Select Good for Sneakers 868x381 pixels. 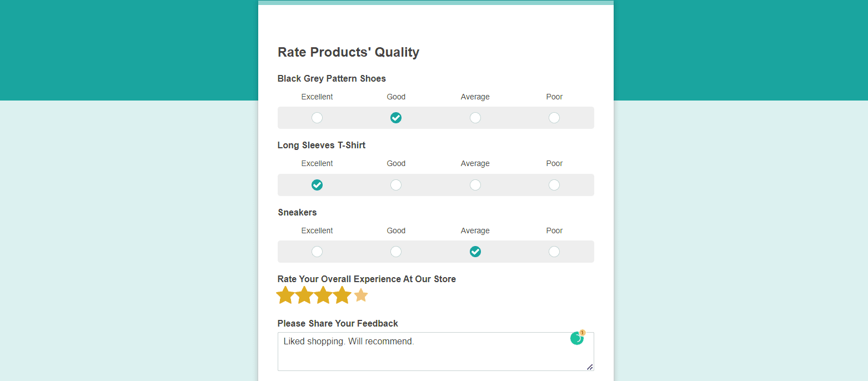pos(396,252)
